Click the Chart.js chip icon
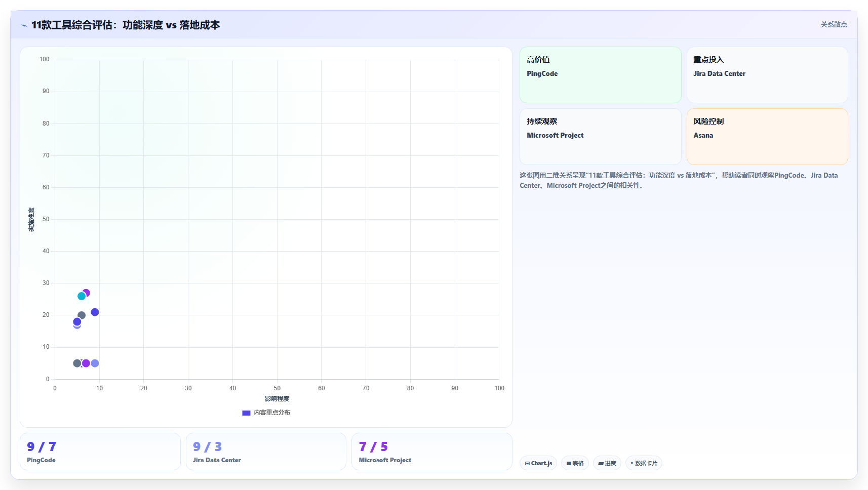The width and height of the screenshot is (868, 490). [527, 464]
